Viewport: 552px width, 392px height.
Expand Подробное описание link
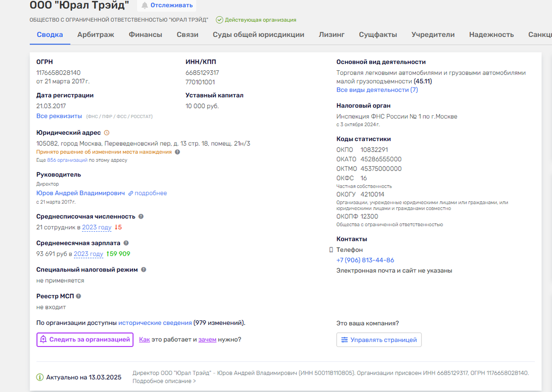164,381
